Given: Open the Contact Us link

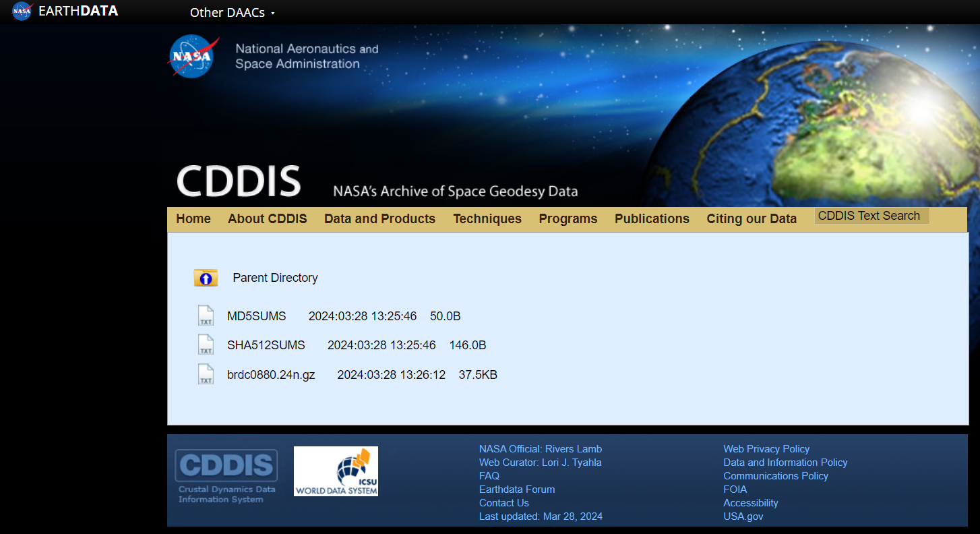Looking at the screenshot, I should [504, 503].
